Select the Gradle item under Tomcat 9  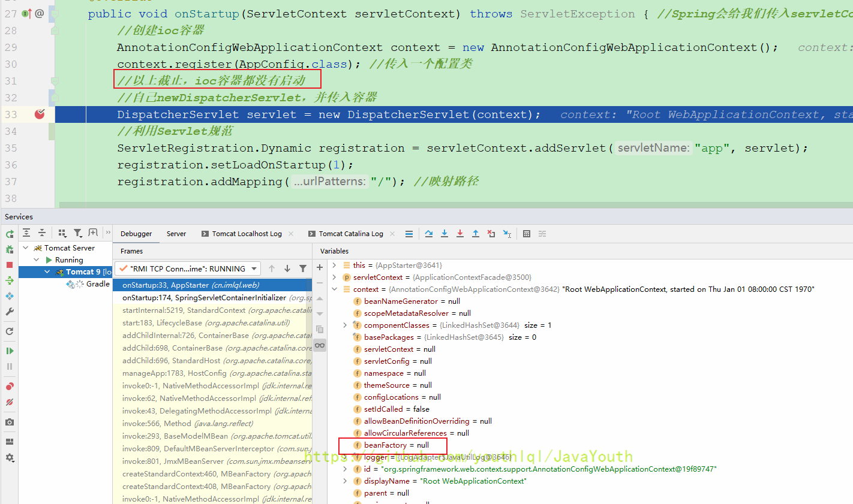(x=98, y=284)
